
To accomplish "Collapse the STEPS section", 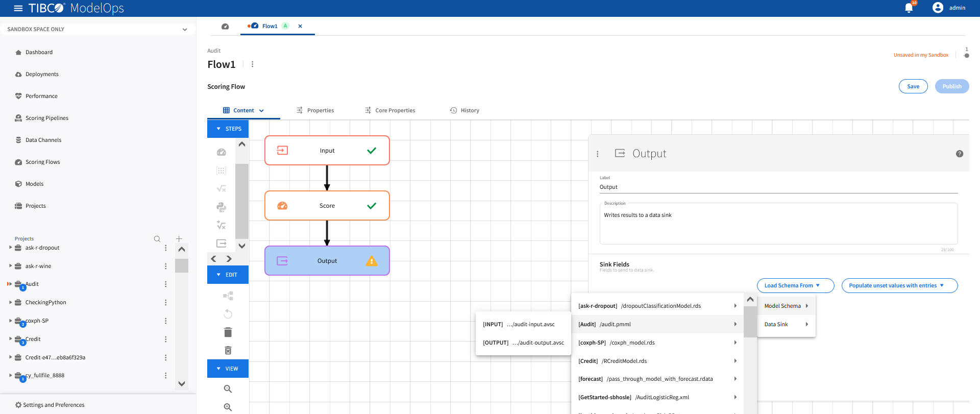I will (228, 129).
